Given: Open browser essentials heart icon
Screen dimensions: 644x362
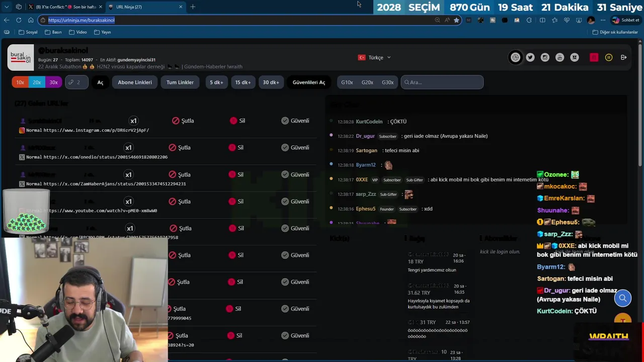Looking at the screenshot, I should pos(567,20).
